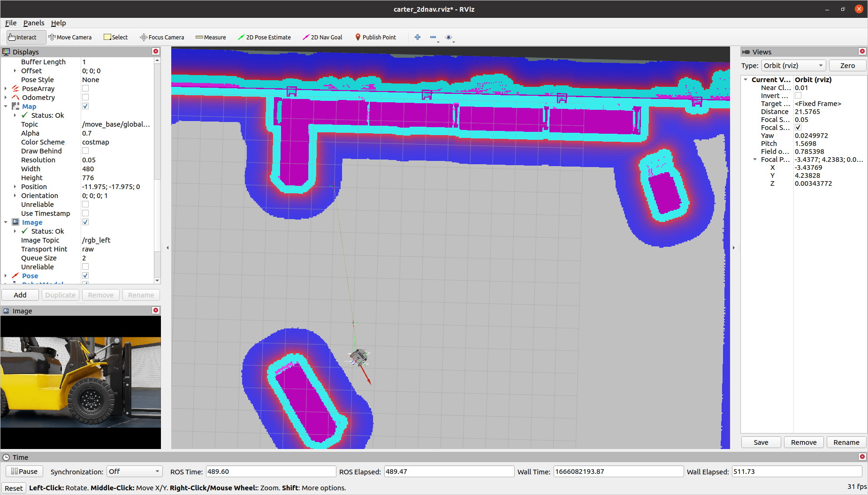
Task: Activate the Focus Camera tool
Action: click(x=162, y=37)
